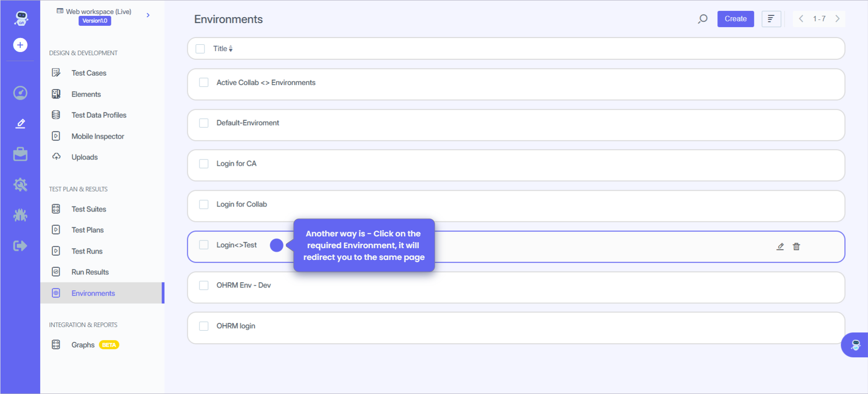Open the dashboard gauge icon in left rail

[x=20, y=93]
